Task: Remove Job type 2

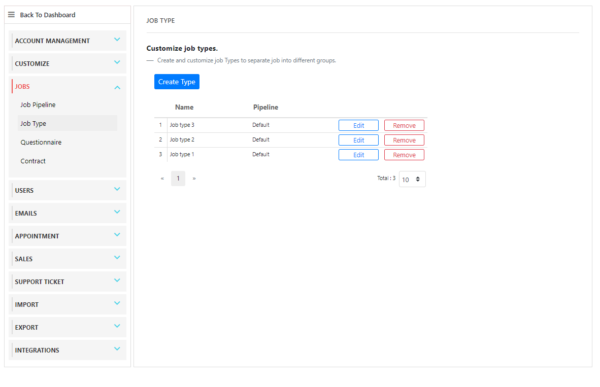Action: [x=404, y=140]
